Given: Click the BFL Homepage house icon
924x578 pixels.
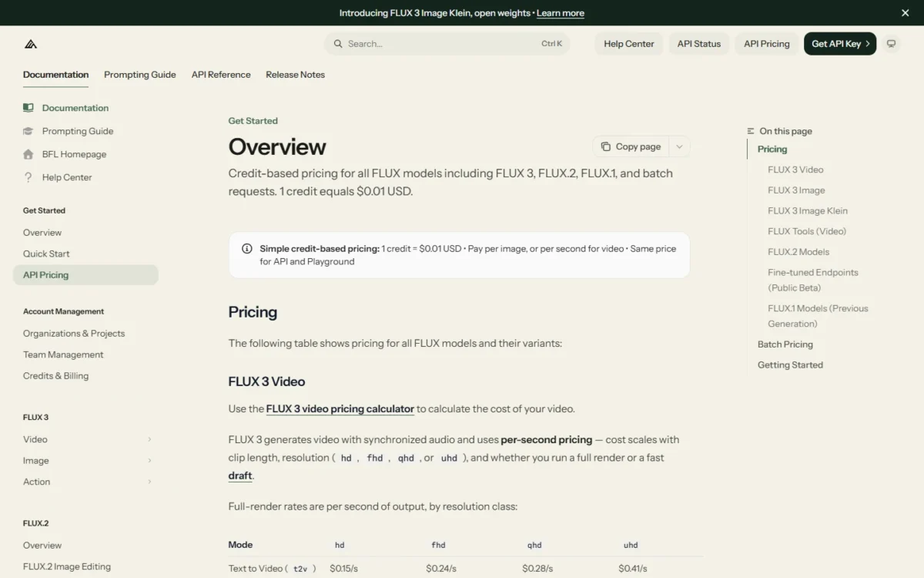Looking at the screenshot, I should [x=28, y=154].
